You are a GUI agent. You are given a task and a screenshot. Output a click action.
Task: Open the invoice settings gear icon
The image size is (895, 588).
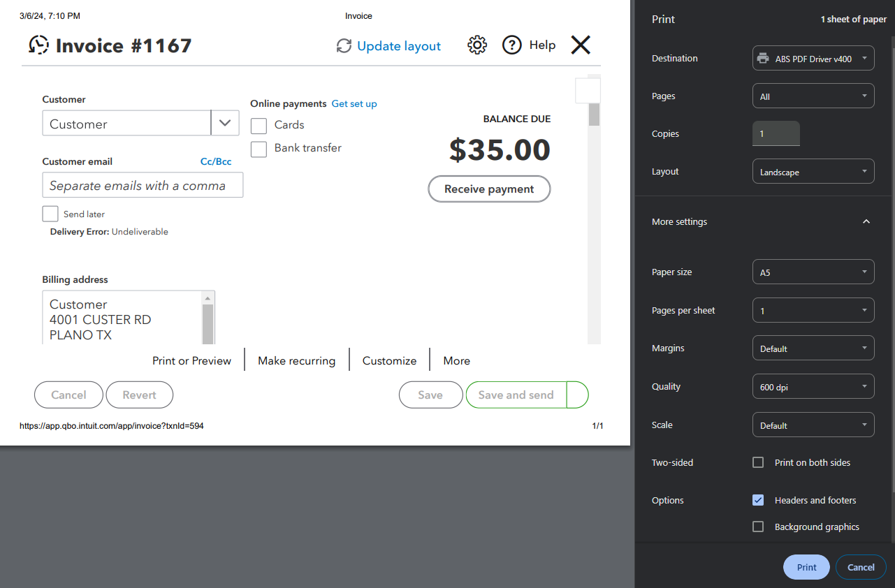[x=476, y=45]
